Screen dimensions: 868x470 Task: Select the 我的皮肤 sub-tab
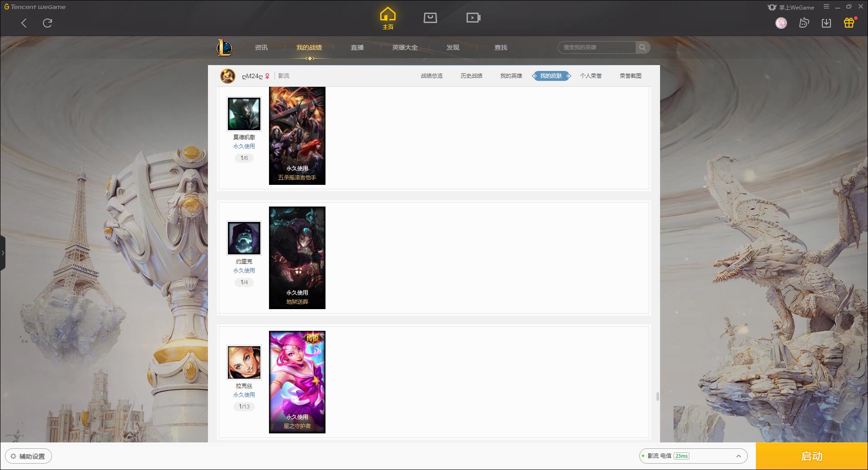[x=551, y=76]
